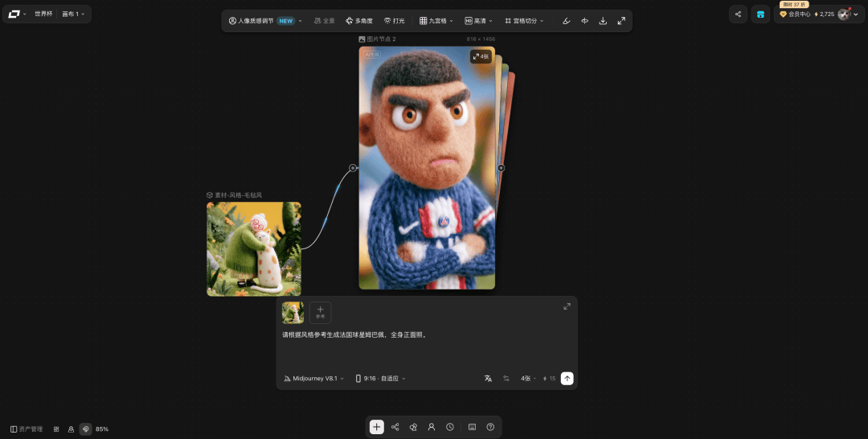Click the generated felt footballer image
Screen dimensions: 868x439
[427, 168]
